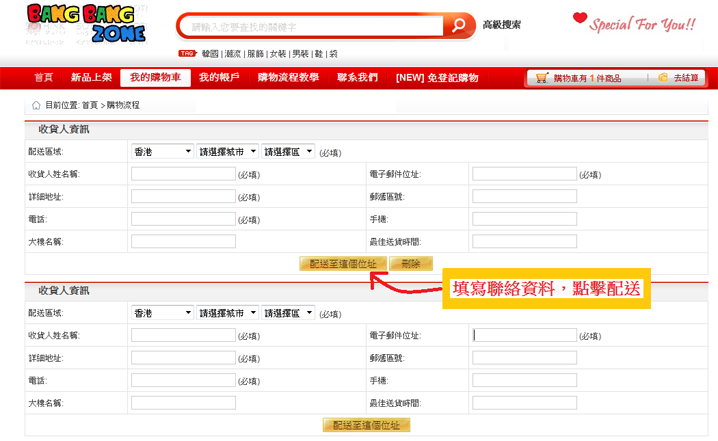Expand the 請選擇區 dropdown in second form
This screenshot has width=718, height=441.
pyautogui.click(x=288, y=313)
